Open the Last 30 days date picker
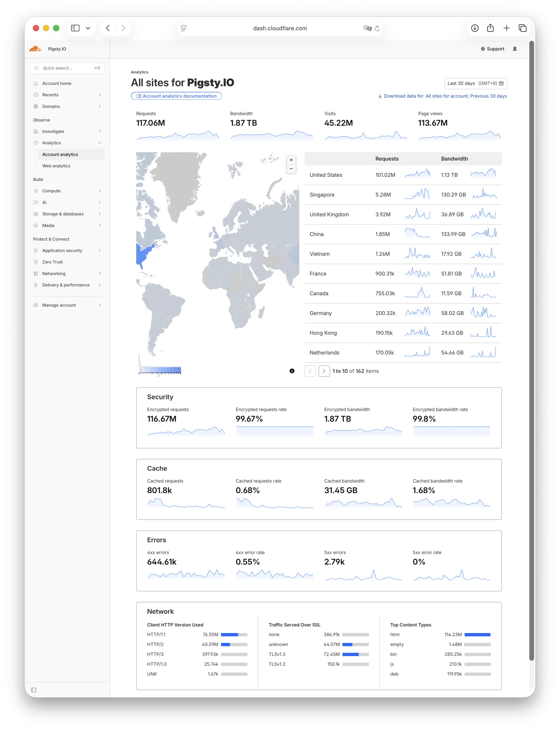The height and width of the screenshot is (730, 560). click(476, 83)
